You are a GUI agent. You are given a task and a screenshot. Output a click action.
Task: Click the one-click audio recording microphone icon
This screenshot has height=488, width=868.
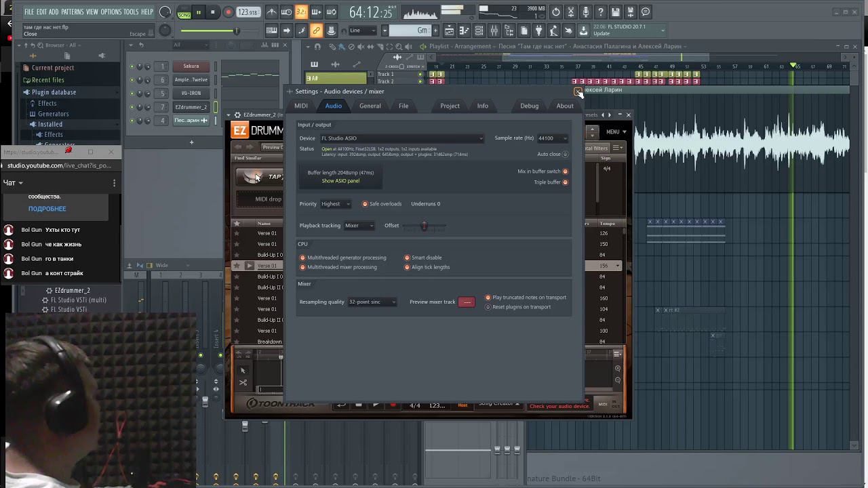tap(585, 12)
